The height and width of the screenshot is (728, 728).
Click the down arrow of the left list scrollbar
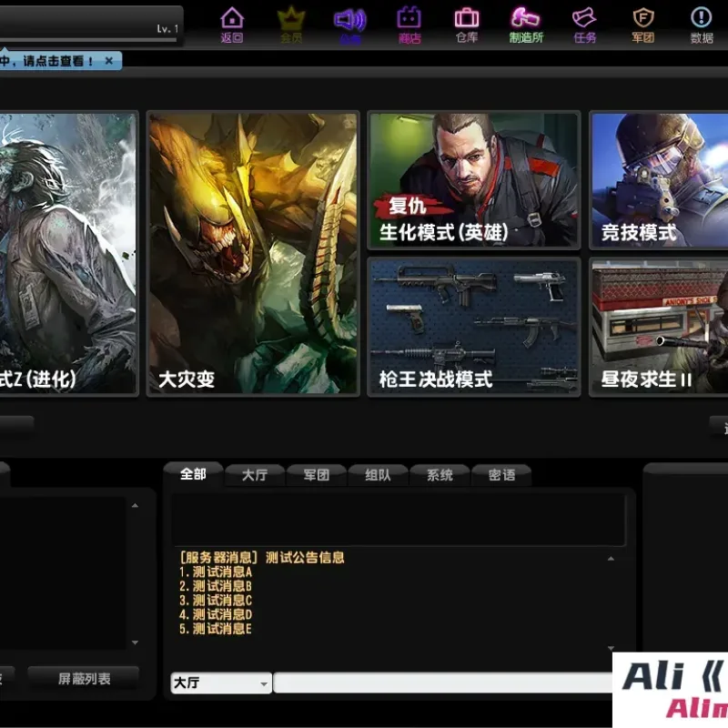click(135, 642)
